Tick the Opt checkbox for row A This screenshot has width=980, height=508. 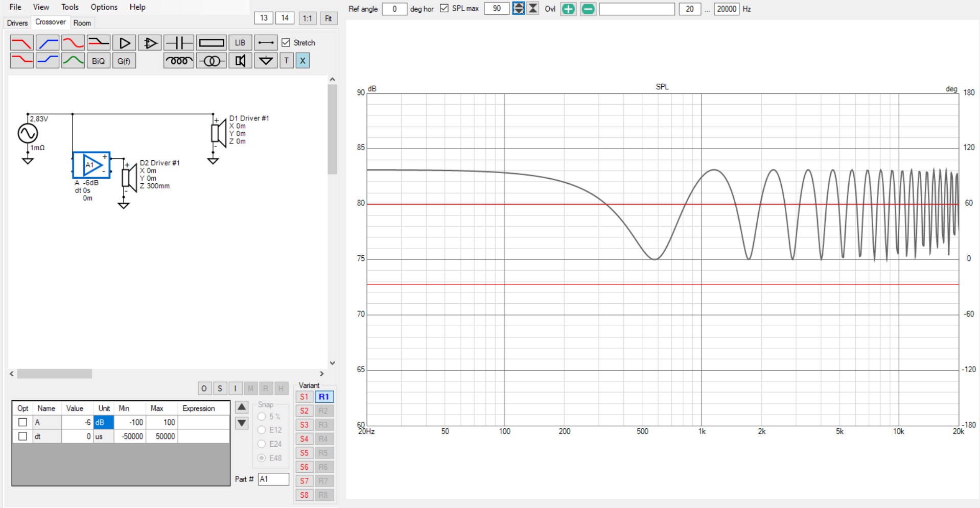point(22,422)
